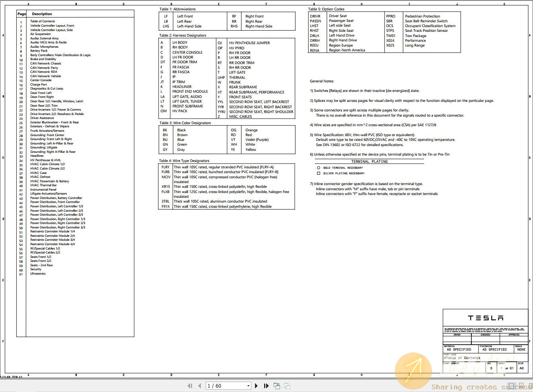
Task: Click 'Right Rear' in abbreviations table
Action: point(254,21)
